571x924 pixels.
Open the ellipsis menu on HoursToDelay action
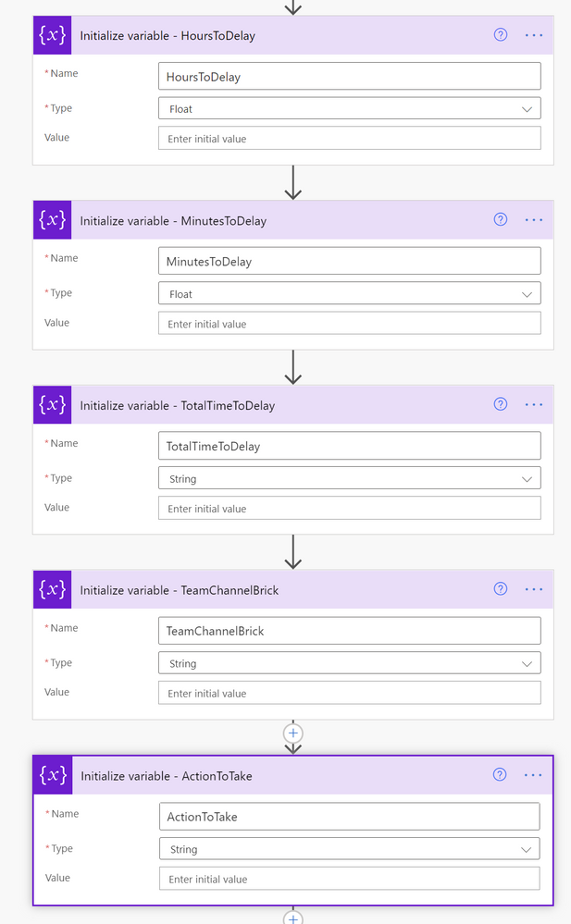coord(533,34)
